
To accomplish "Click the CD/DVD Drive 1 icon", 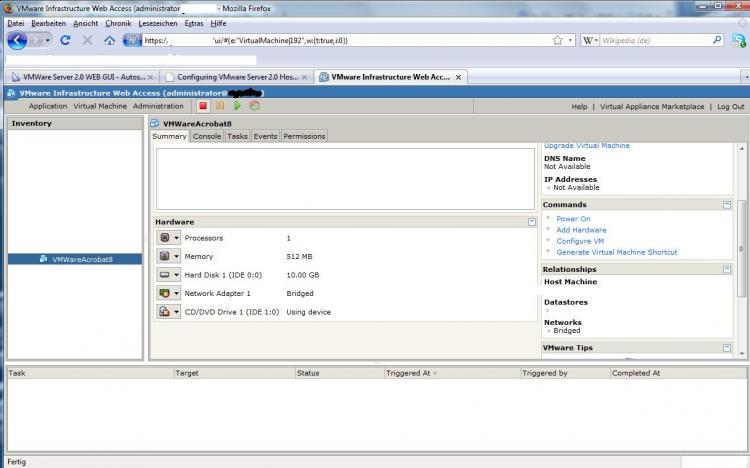I will tap(165, 312).
